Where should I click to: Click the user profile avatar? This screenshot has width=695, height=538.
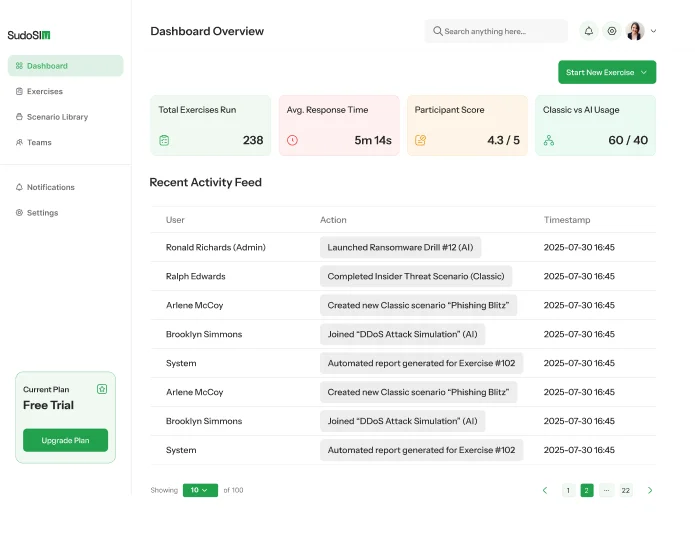point(635,31)
